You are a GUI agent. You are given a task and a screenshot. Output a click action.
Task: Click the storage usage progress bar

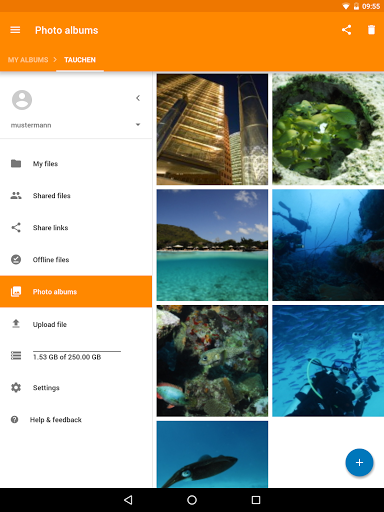pos(77,351)
